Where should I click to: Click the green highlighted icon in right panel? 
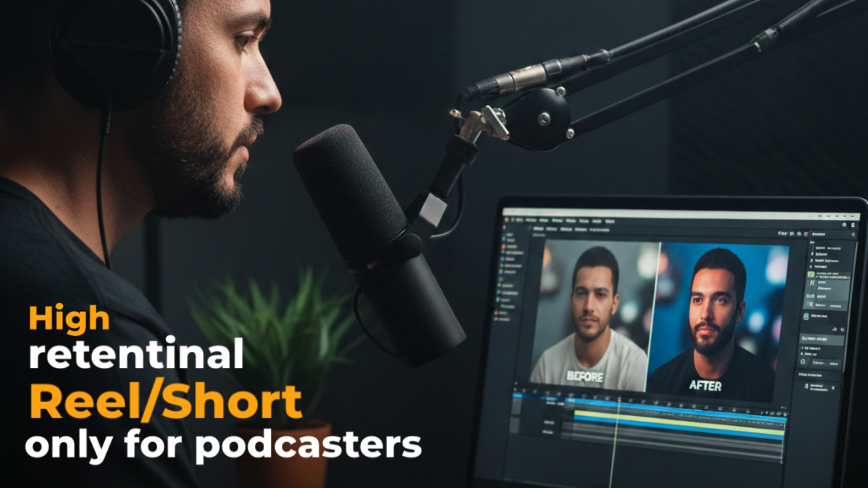pos(811,274)
